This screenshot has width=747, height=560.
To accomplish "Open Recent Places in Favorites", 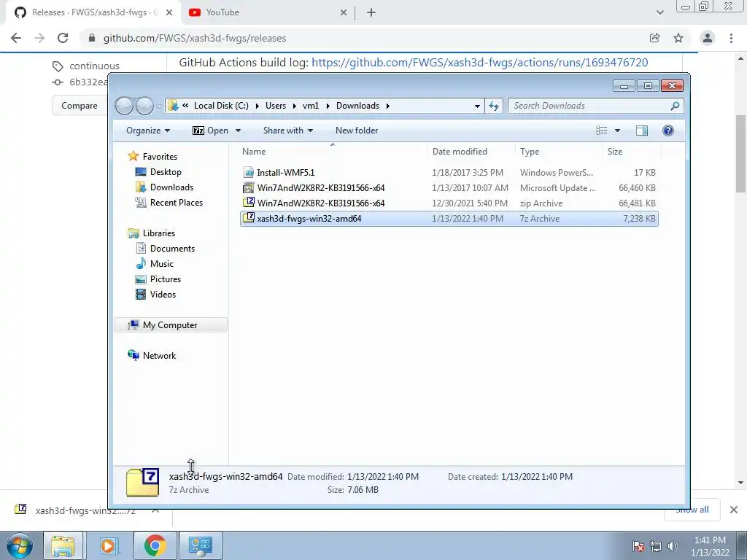I will pyautogui.click(x=177, y=203).
